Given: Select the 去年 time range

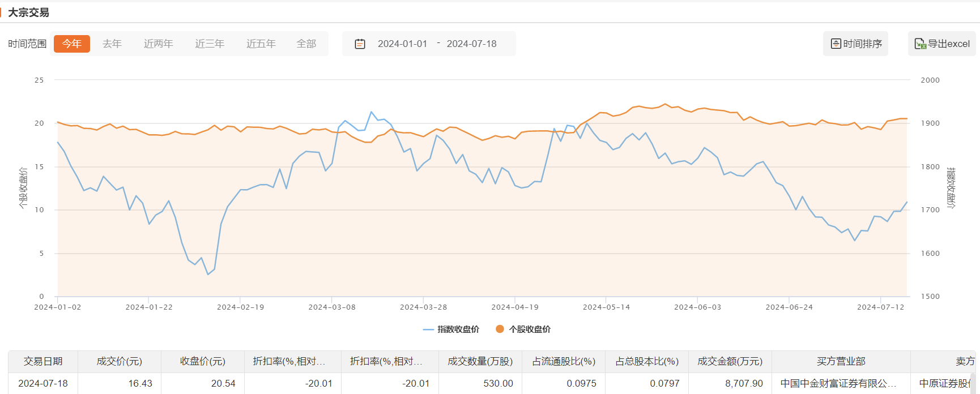Looking at the screenshot, I should point(112,44).
